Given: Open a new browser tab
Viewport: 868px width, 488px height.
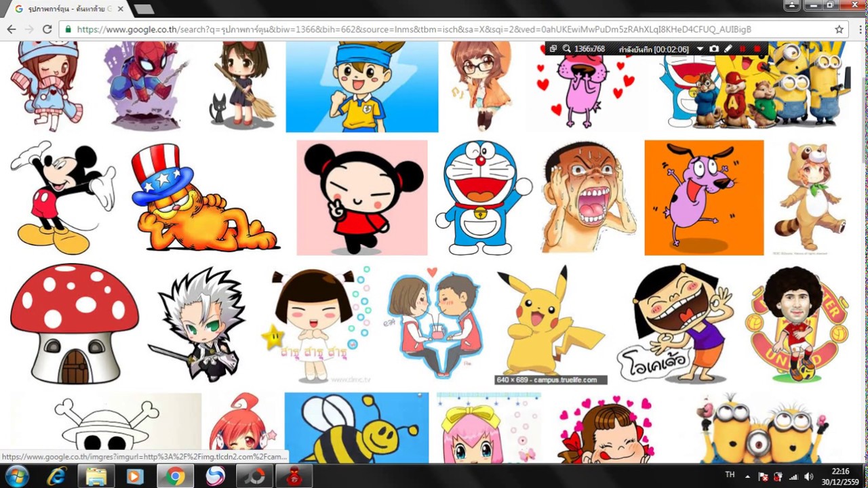Looking at the screenshot, I should (x=144, y=9).
